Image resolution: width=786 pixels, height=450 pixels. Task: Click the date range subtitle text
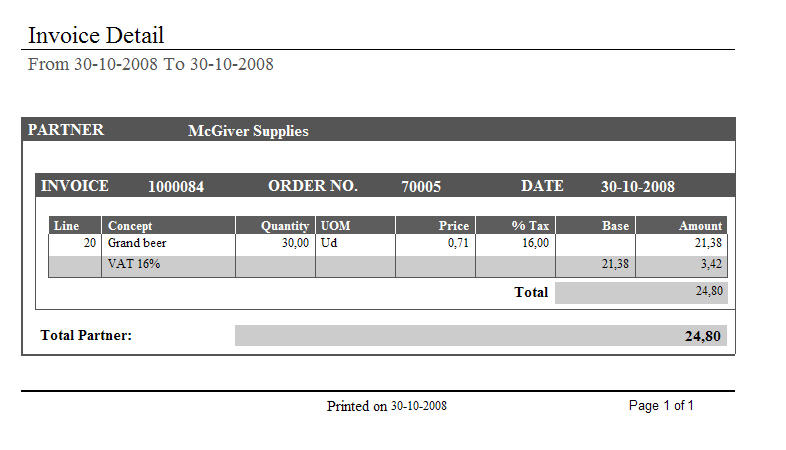coord(151,65)
